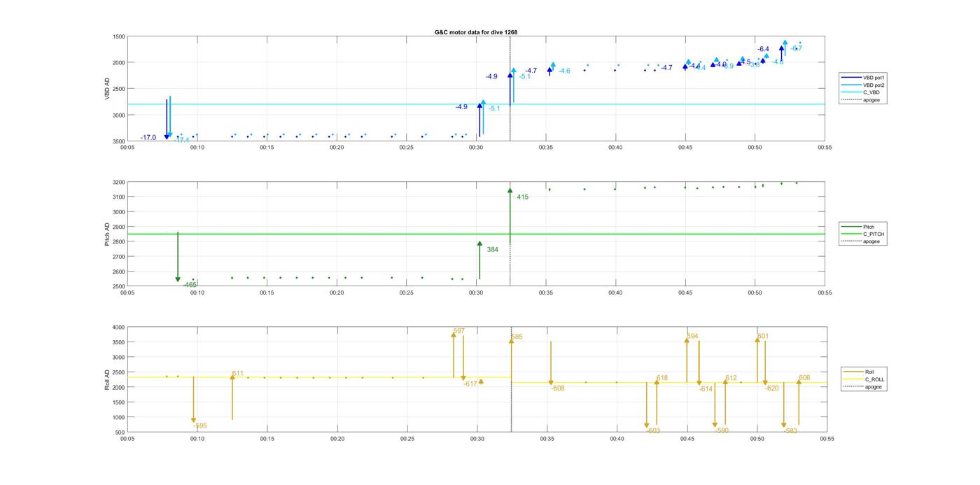
Task: Click the "-595" roll data label
Action: pos(200,426)
